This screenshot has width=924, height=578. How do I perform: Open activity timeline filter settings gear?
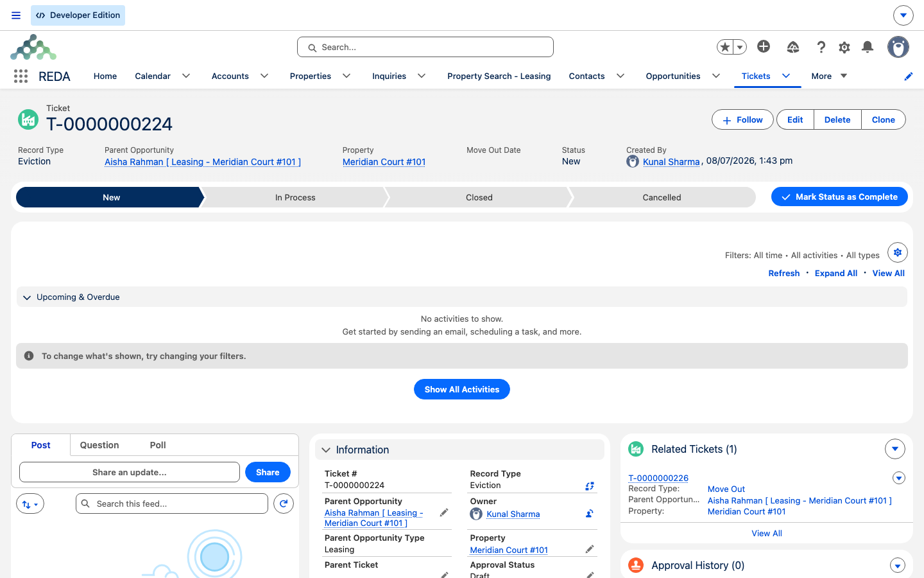coord(898,252)
